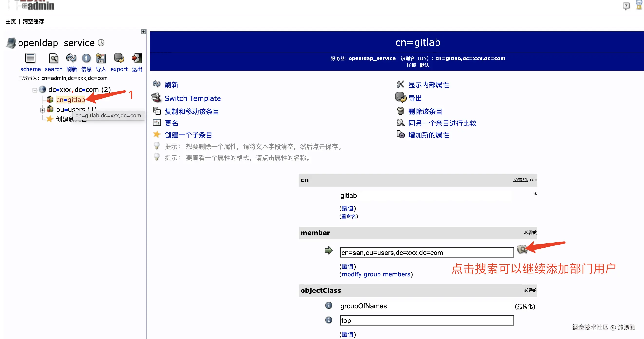Screen dimensions: 644x339
Task: Click Switch Template link
Action: pos(192,98)
